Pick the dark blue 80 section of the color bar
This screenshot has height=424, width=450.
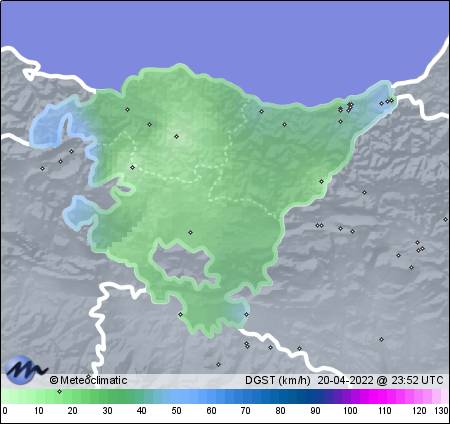pyautogui.click(x=280, y=396)
